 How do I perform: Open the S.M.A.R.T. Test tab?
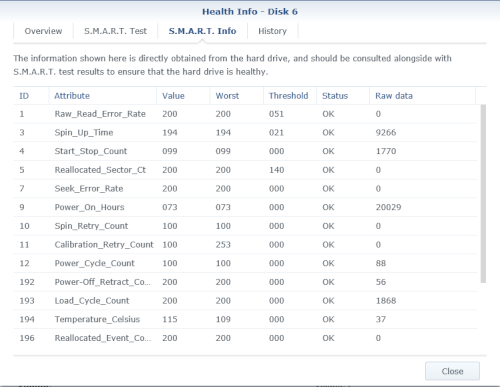pos(115,31)
